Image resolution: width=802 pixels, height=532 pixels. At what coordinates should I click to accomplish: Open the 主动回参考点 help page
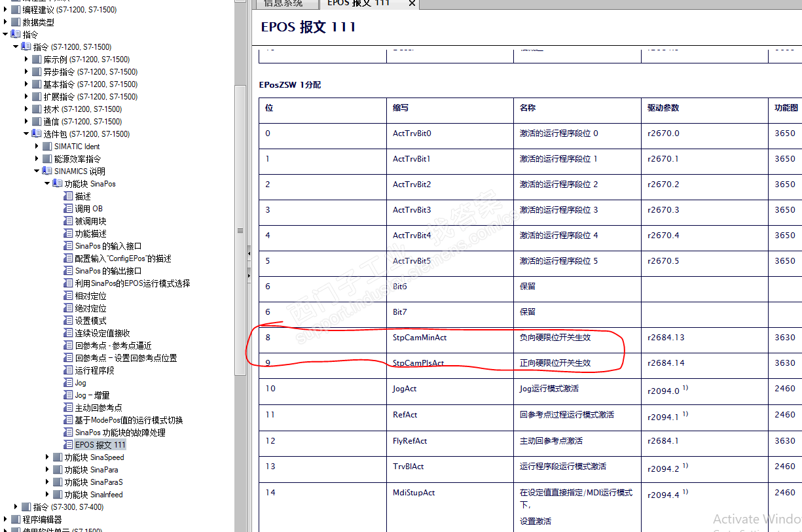click(x=98, y=408)
